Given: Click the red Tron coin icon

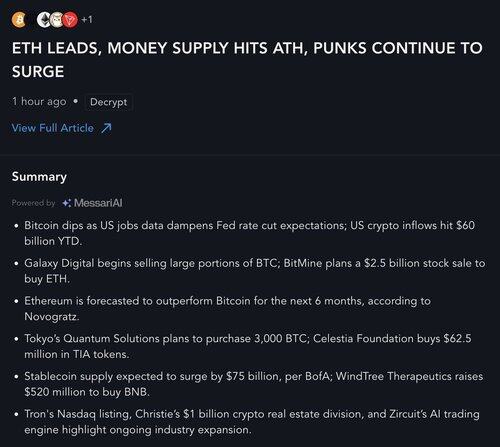Looking at the screenshot, I should (70, 20).
